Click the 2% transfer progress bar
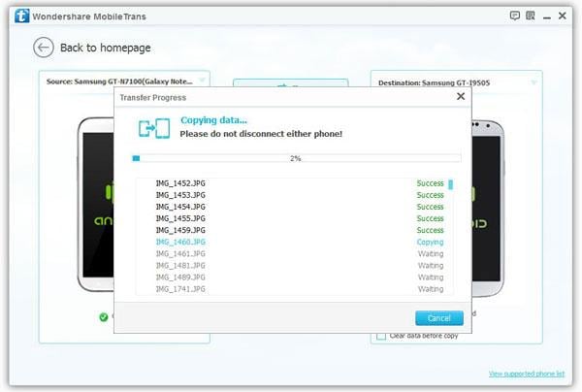 [x=296, y=158]
